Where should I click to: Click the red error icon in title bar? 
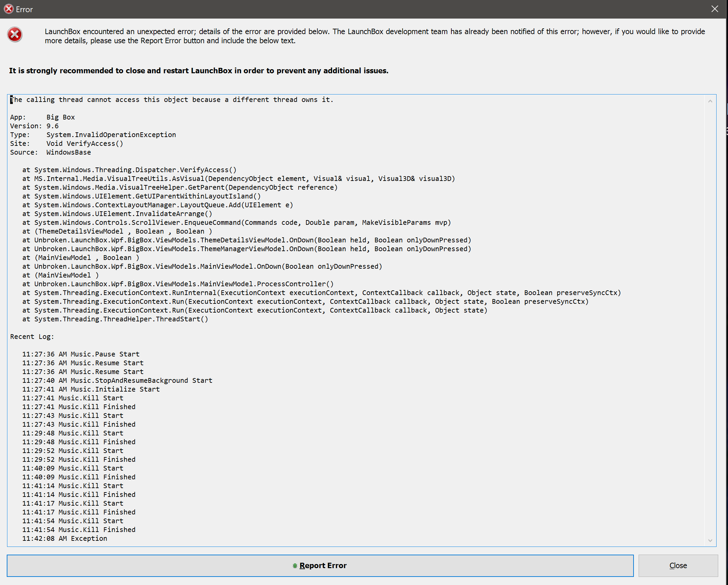(x=8, y=9)
